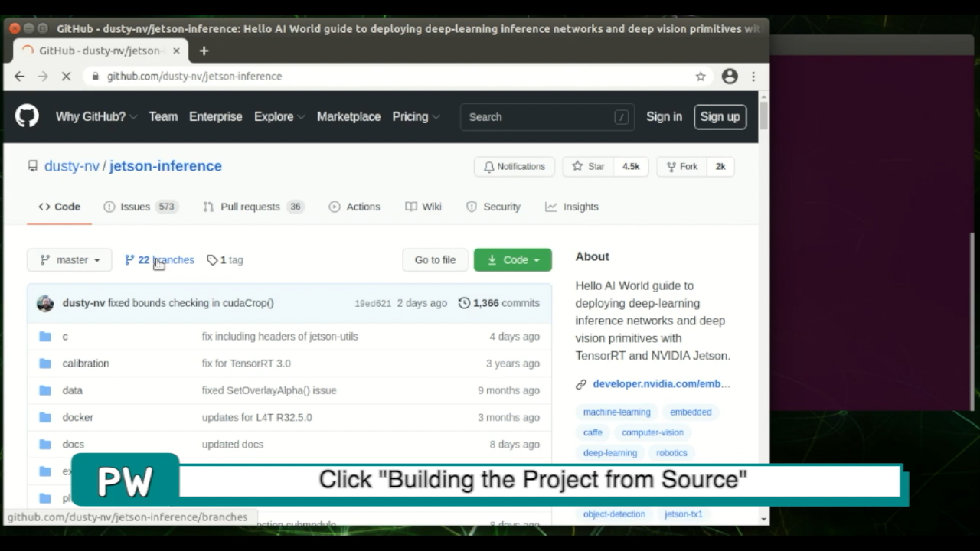
Task: Click the slash shortcut icon in search
Action: [621, 117]
